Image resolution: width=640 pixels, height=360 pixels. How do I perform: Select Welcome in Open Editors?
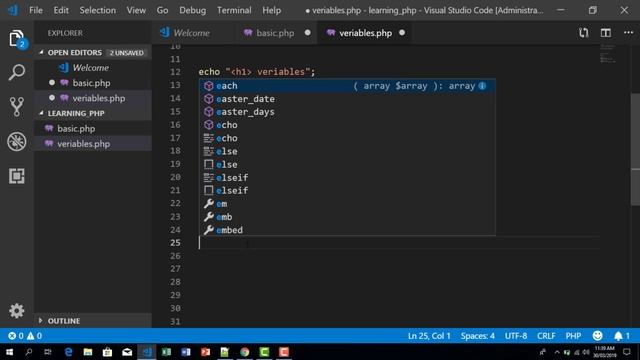click(90, 68)
